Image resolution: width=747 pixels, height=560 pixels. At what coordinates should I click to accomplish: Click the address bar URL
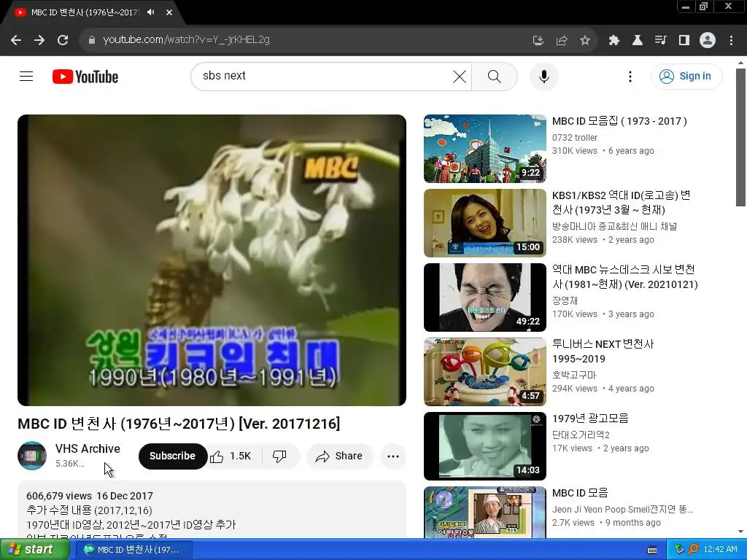186,40
